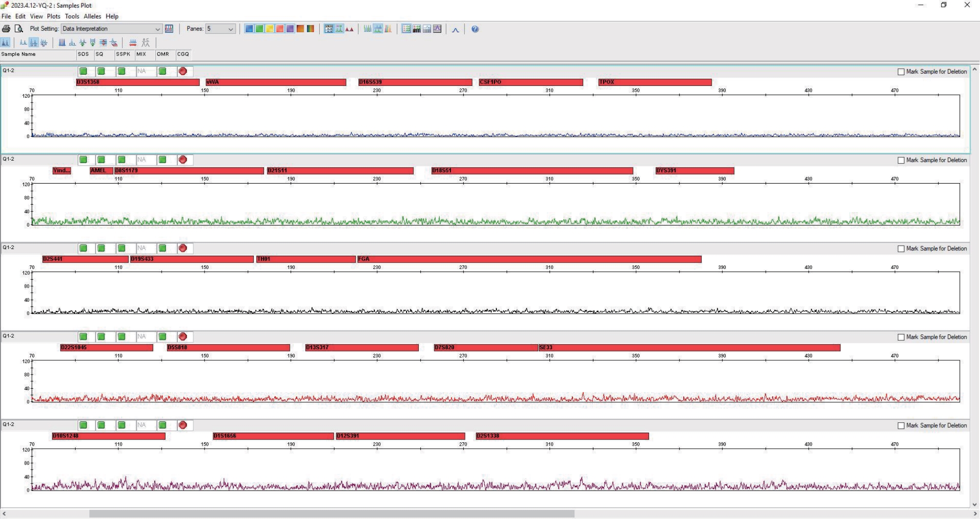This screenshot has height=519, width=980.
Task: Click the Sample Name column header
Action: click(38, 55)
